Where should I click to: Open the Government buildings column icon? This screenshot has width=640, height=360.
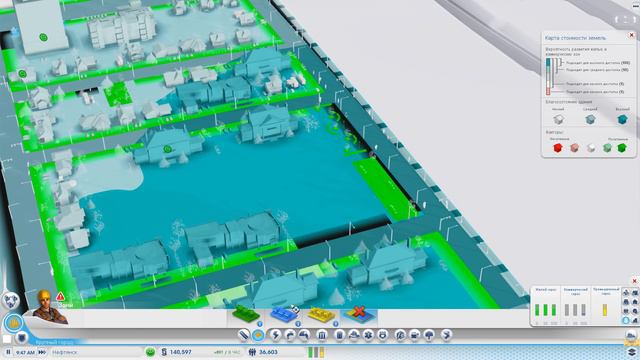[x=322, y=335]
